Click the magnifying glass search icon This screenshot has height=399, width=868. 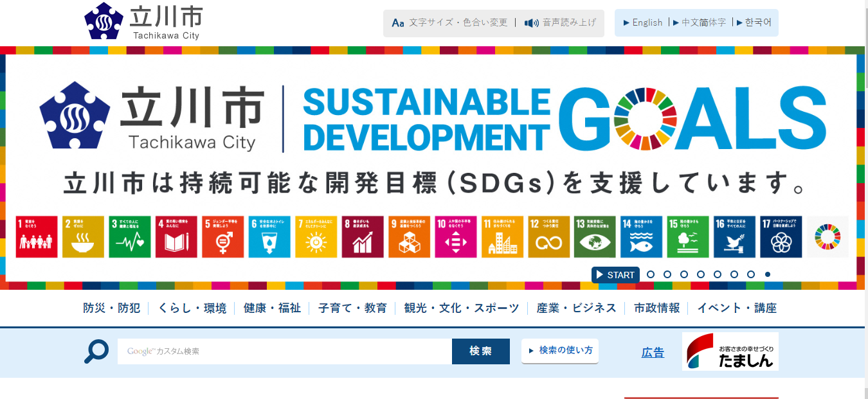click(x=96, y=352)
